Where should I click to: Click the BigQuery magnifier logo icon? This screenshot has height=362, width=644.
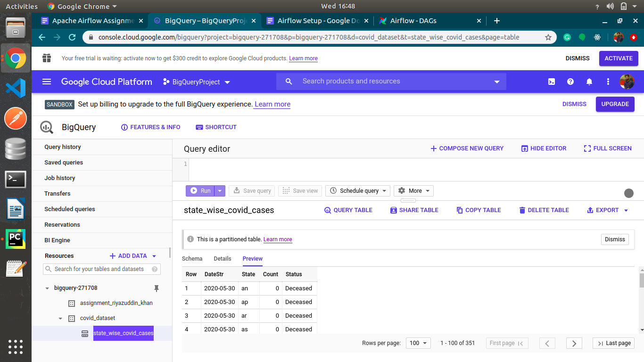tap(47, 127)
